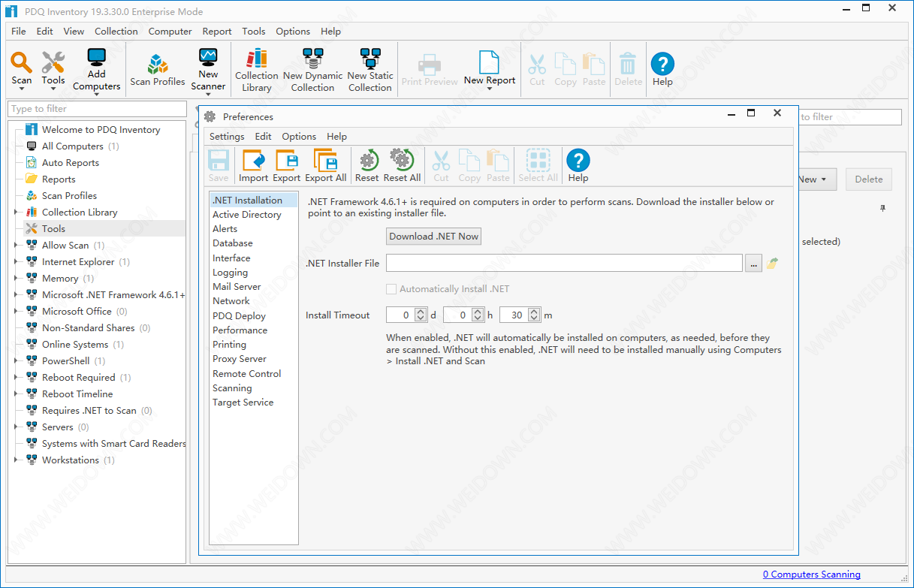Viewport: 914px width, 588px height.
Task: Open the Settings menu in Preferences
Action: tap(227, 137)
